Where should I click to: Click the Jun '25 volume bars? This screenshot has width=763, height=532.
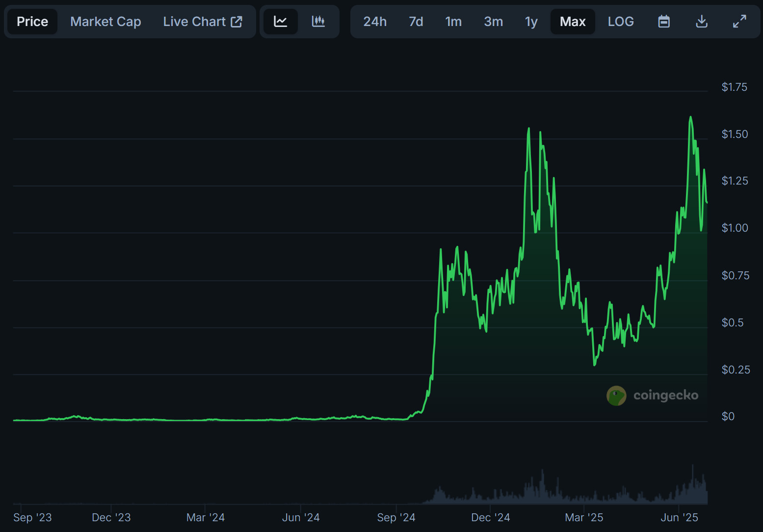(692, 488)
